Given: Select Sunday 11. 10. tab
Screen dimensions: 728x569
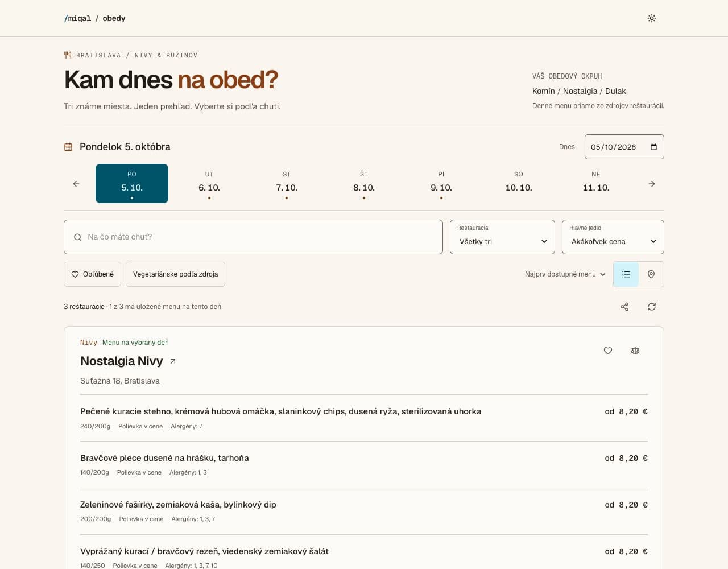Looking at the screenshot, I should point(596,183).
